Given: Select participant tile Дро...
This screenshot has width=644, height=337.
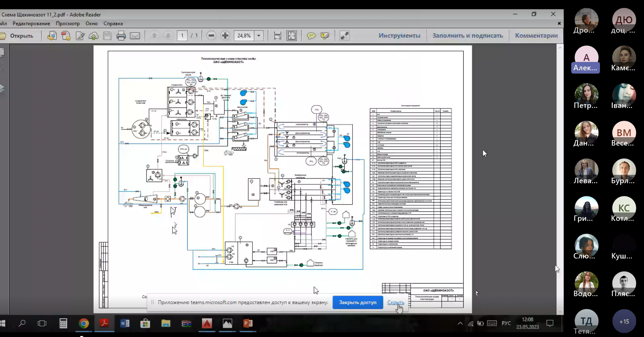Looking at the screenshot, I should coord(586,21).
